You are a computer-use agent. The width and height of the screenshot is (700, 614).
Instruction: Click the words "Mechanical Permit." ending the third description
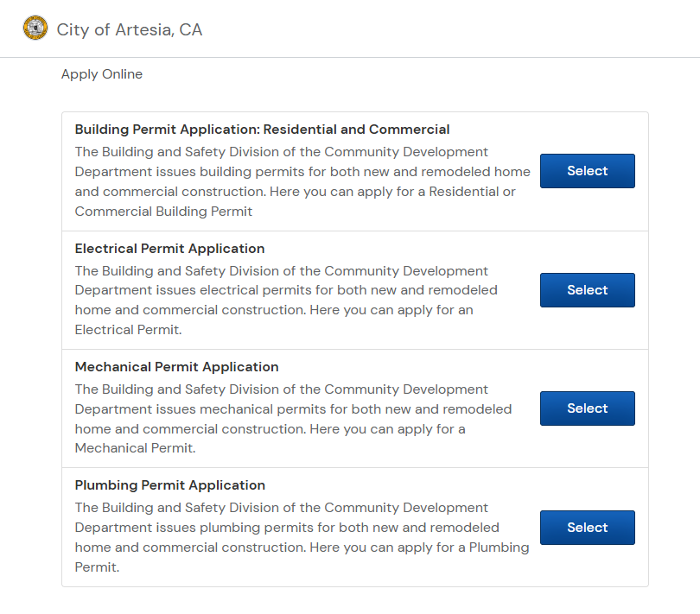[x=135, y=448]
